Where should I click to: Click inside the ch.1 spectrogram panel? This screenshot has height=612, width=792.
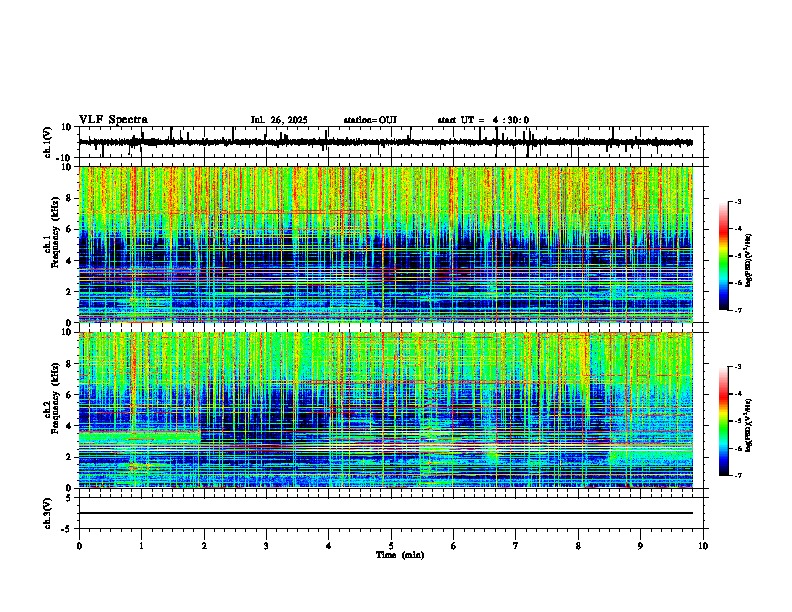(x=386, y=244)
